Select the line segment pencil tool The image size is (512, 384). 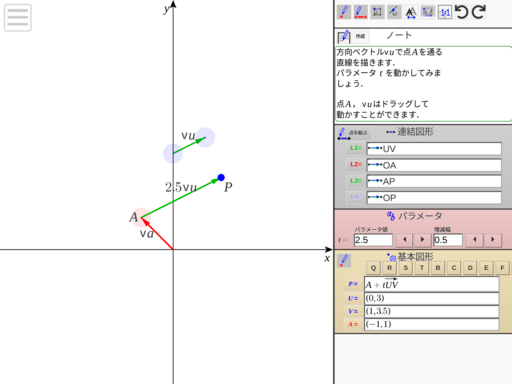coord(360,12)
